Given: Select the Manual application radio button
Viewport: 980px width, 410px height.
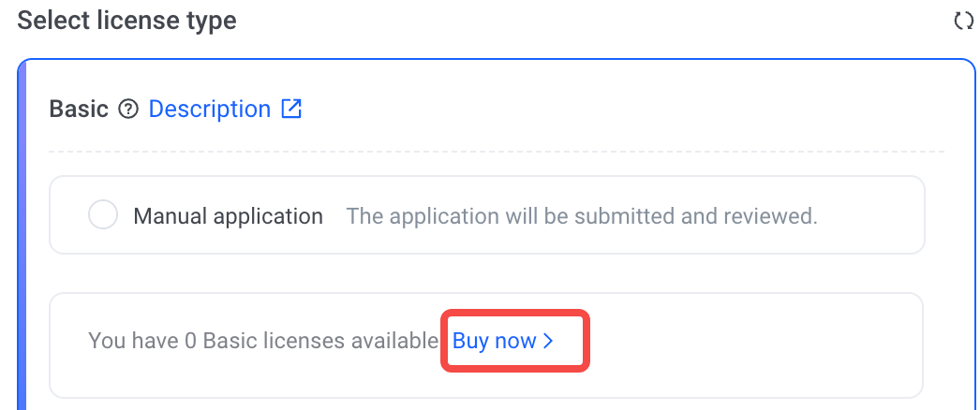Looking at the screenshot, I should (x=102, y=215).
